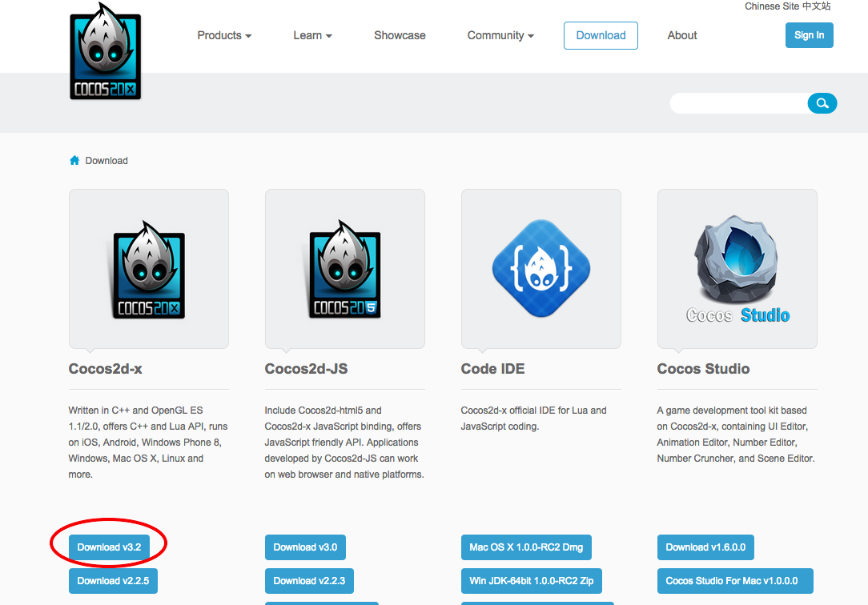868x605 pixels.
Task: Click the Cocos2d-x heading
Action: 105,369
